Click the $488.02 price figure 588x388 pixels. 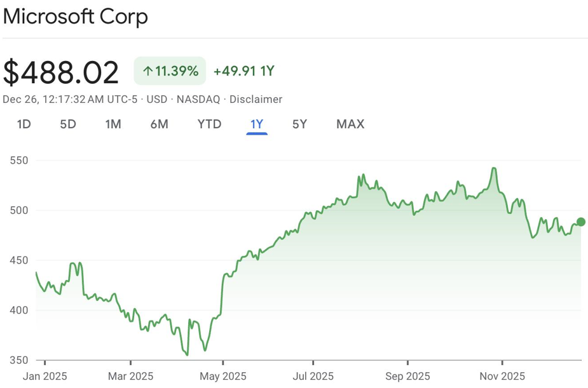click(61, 72)
